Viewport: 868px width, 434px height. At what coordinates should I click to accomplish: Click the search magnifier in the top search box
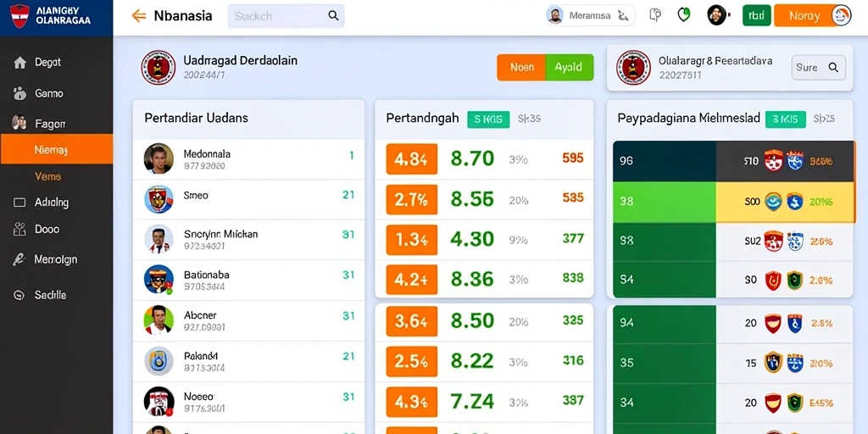tap(333, 15)
